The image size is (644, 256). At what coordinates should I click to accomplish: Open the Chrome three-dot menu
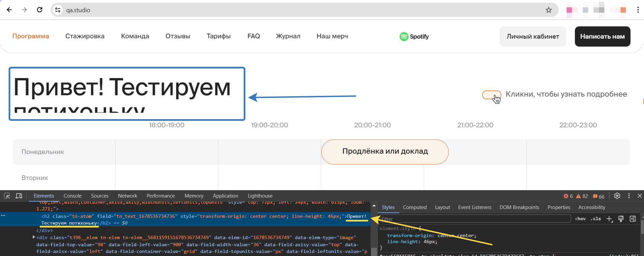click(638, 10)
